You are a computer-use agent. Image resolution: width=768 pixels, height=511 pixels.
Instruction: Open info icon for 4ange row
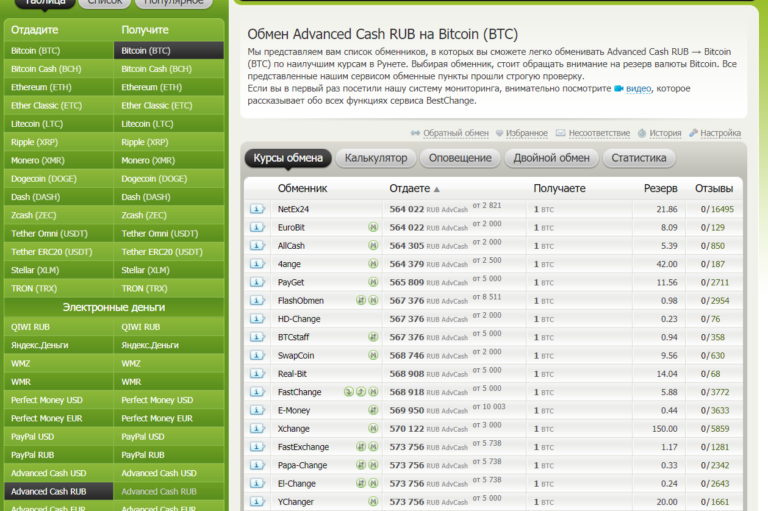tap(257, 264)
